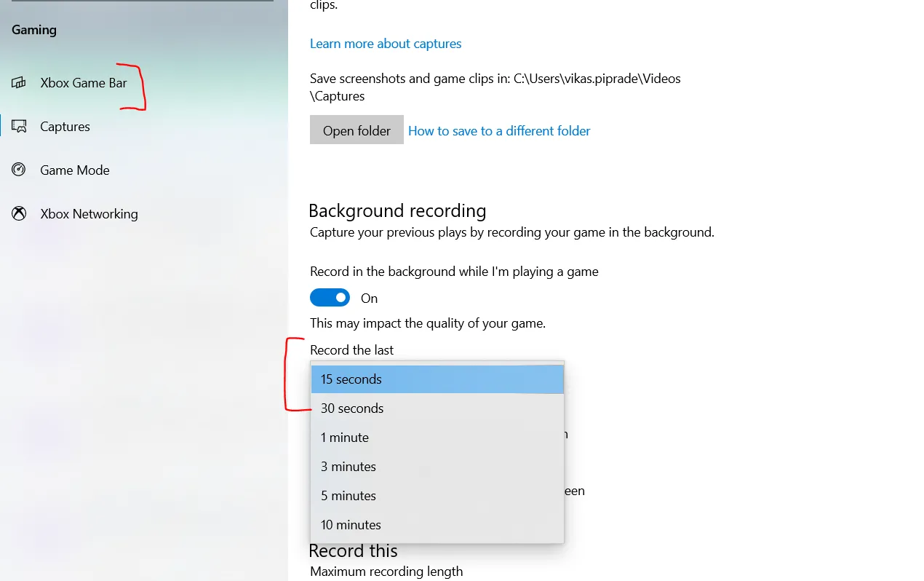The width and height of the screenshot is (924, 581).
Task: Click the Captures sidebar icon
Action: (19, 127)
